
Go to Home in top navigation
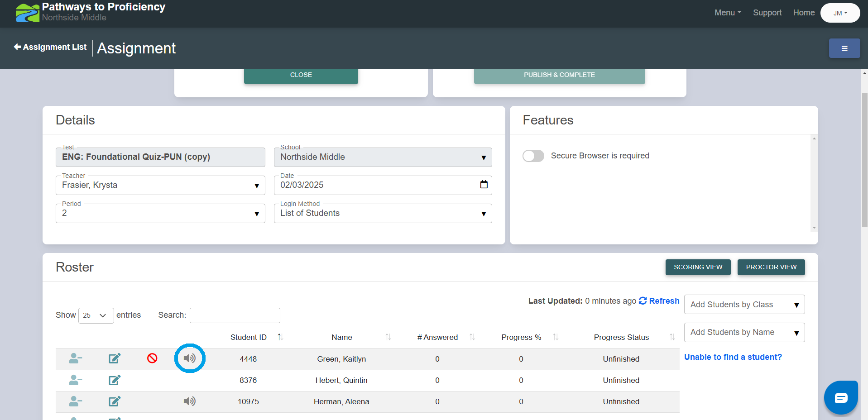click(804, 13)
